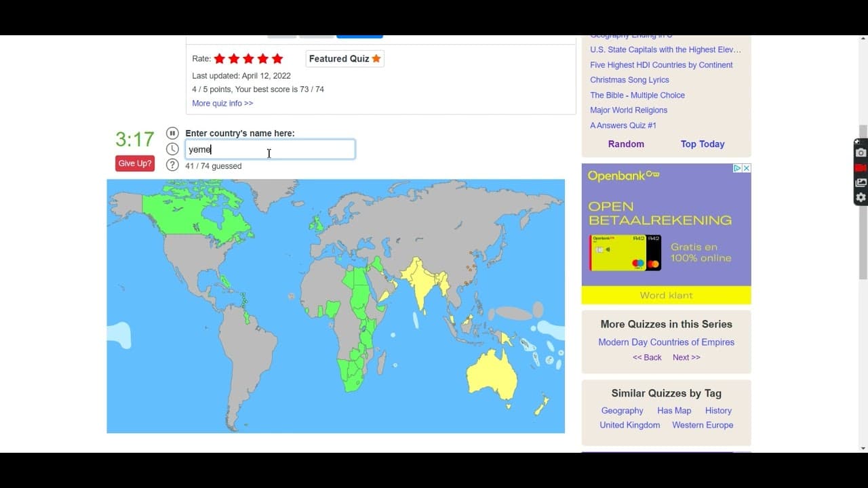Focus the country name input field
This screenshot has height=488, width=868.
270,149
